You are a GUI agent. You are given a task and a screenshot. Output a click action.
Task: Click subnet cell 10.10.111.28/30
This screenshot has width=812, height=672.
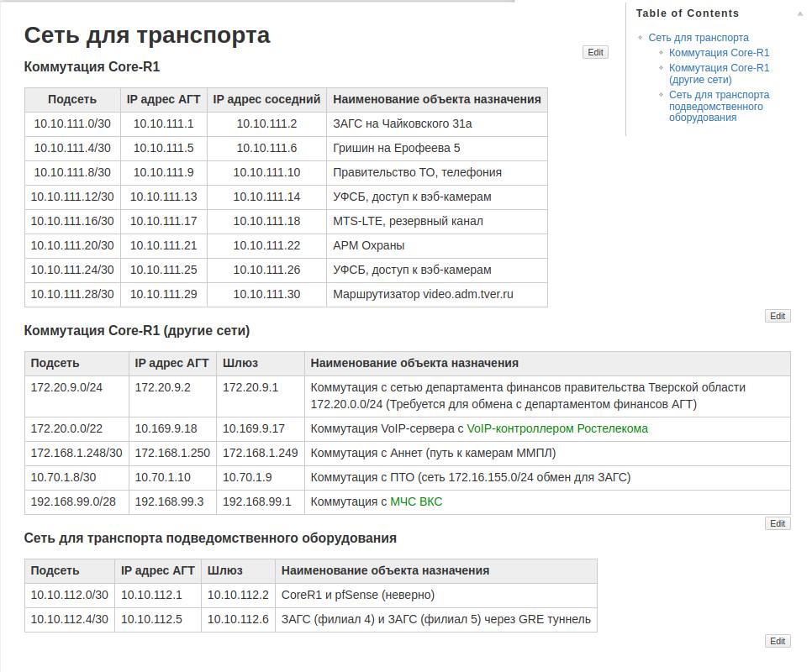pyautogui.click(x=72, y=294)
